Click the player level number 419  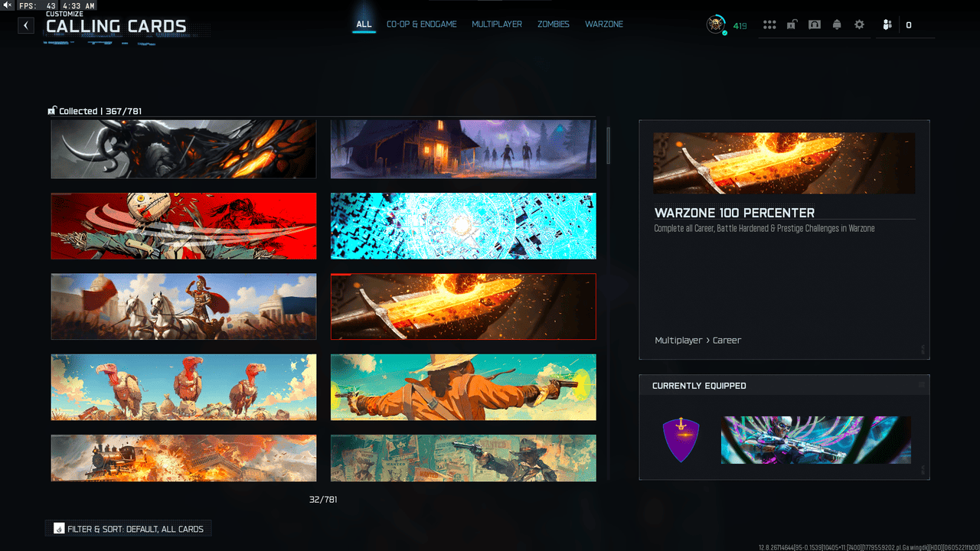[740, 26]
